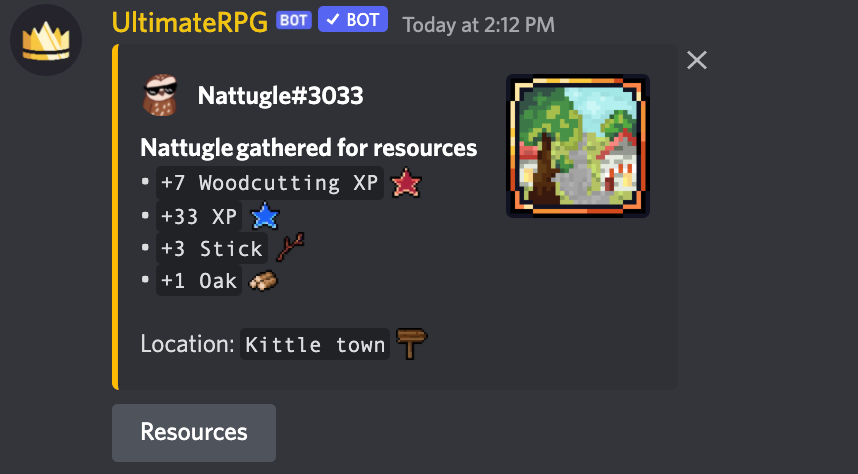This screenshot has width=858, height=474.
Task: Click the verified BOT checkmark badge
Action: [353, 20]
